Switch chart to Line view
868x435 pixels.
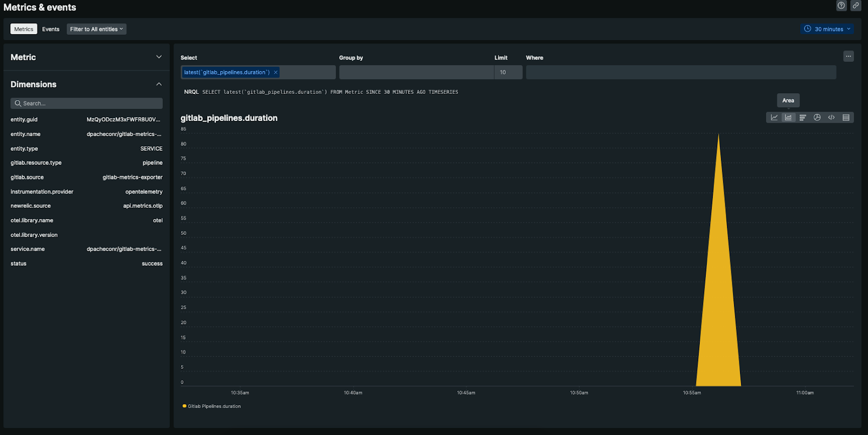[774, 118]
